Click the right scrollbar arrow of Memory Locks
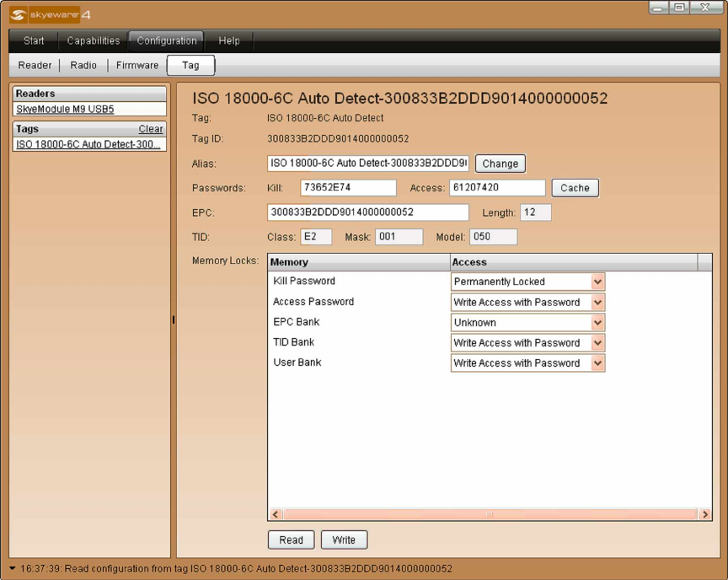This screenshot has height=580, width=728. (705, 514)
